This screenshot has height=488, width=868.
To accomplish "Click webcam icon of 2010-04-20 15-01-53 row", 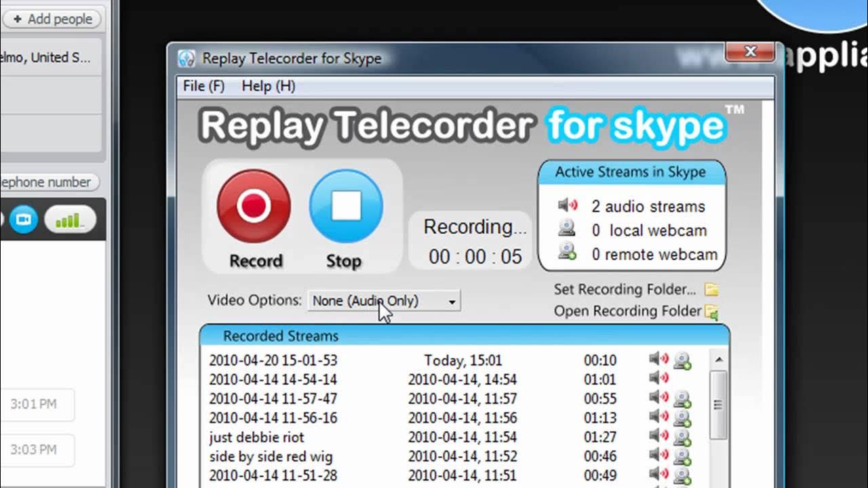I will pyautogui.click(x=682, y=361).
